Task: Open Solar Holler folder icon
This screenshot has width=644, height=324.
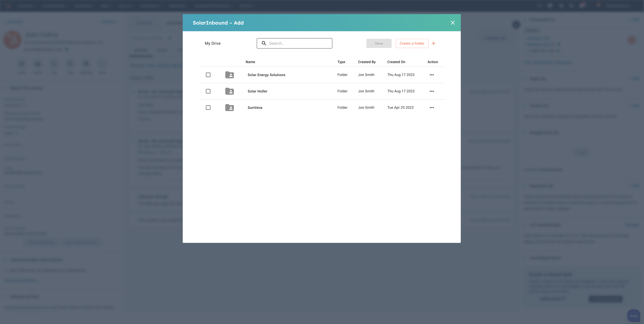Action: (x=229, y=91)
